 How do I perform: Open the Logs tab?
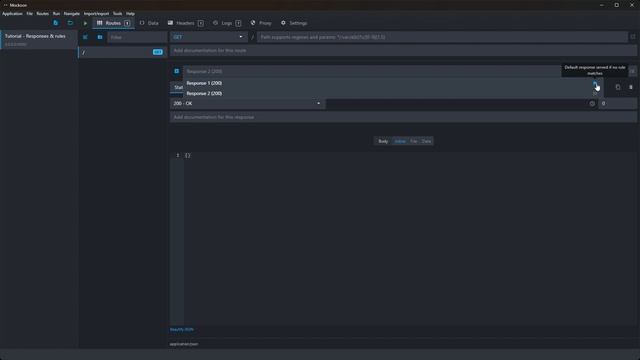point(227,23)
